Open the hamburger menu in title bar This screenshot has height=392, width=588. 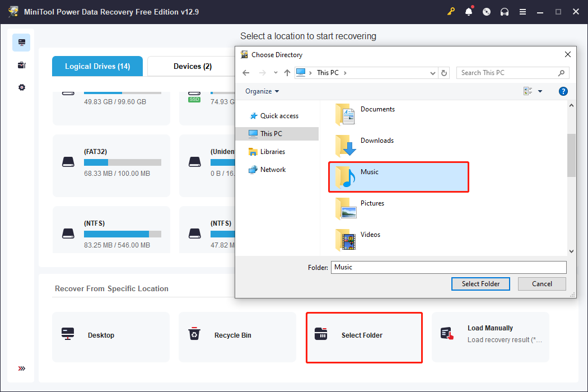[x=522, y=12]
